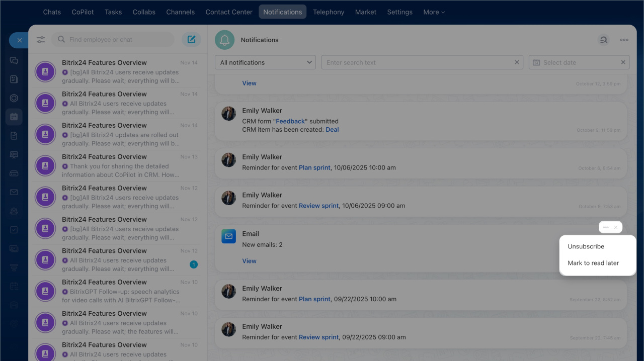Image resolution: width=644 pixels, height=361 pixels.
Task: Click the Notifications bell icon in header
Action: point(224,40)
